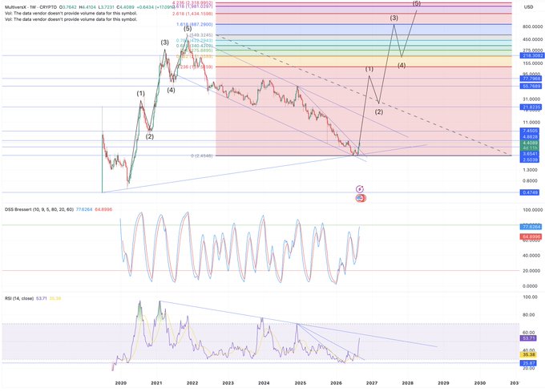Image resolution: width=545 pixels, height=392 pixels.
Task: Click the +0.6434 price change in legend
Action: 147,7
